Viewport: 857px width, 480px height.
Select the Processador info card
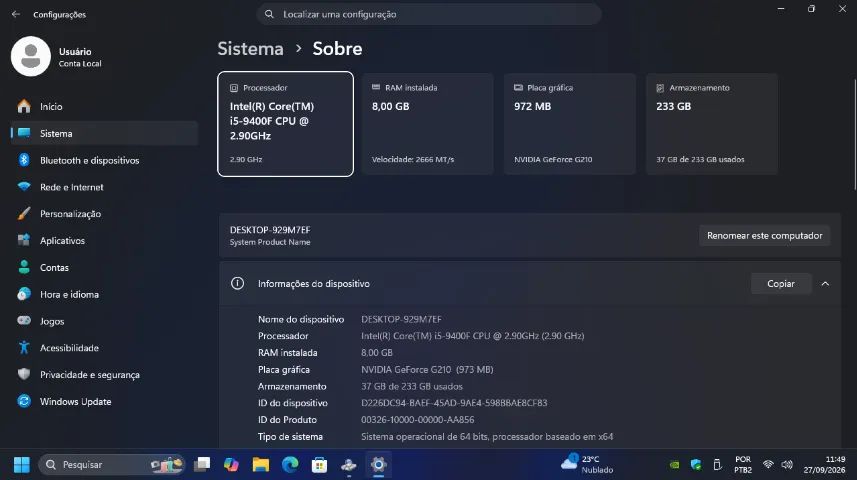tap(285, 124)
